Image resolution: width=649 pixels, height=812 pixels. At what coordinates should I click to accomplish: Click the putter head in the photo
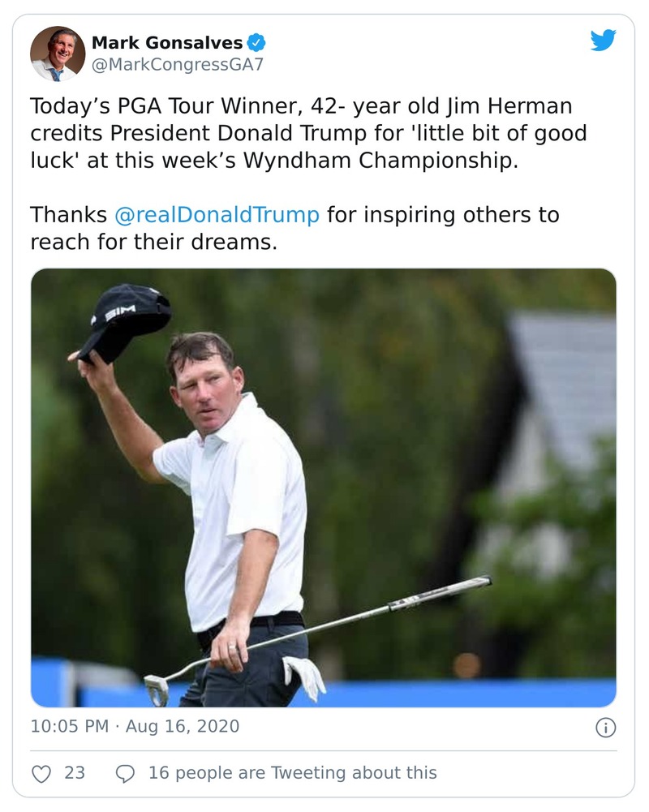157,688
